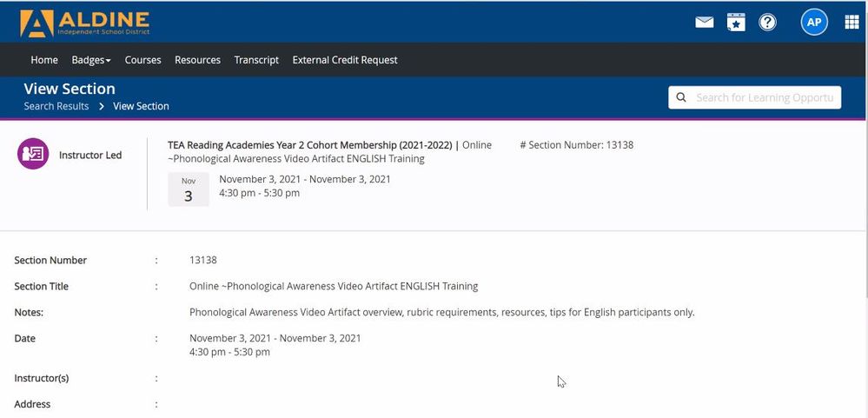
Task: Return to Search Results via breadcrumb
Action: click(x=56, y=106)
